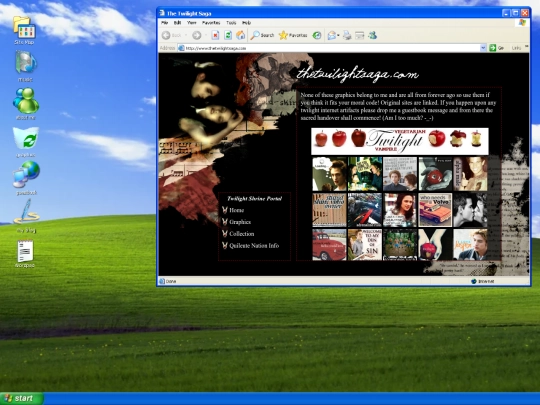540x405 pixels.
Task: Open the wordpad desktop icon
Action: 25,254
